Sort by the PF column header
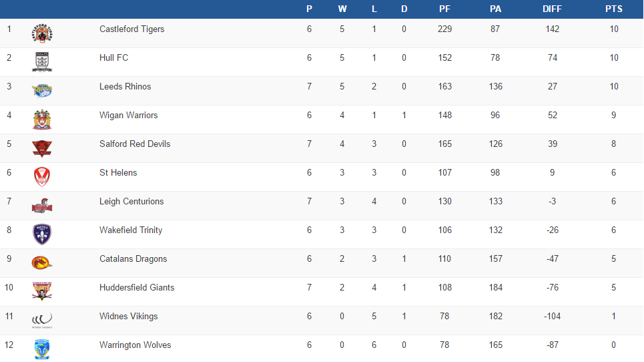 (x=444, y=9)
